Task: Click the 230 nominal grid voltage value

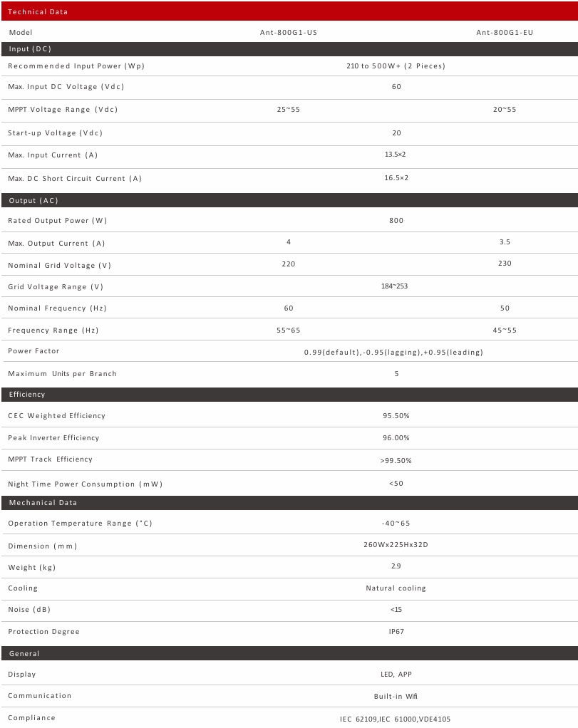Action: [x=505, y=264]
